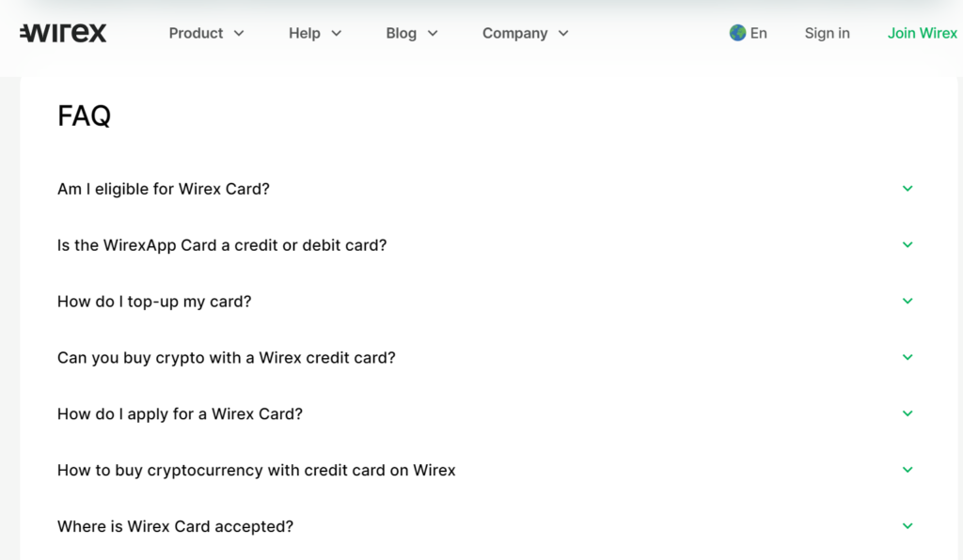Expand chevron for buying crypto with Wirex credit card
The width and height of the screenshot is (963, 560).
click(x=908, y=357)
